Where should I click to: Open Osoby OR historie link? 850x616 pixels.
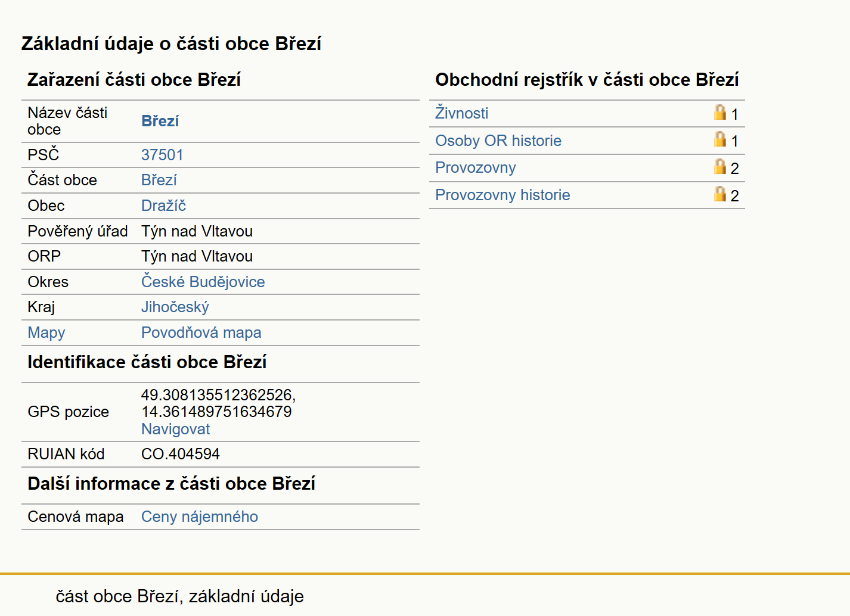[498, 141]
